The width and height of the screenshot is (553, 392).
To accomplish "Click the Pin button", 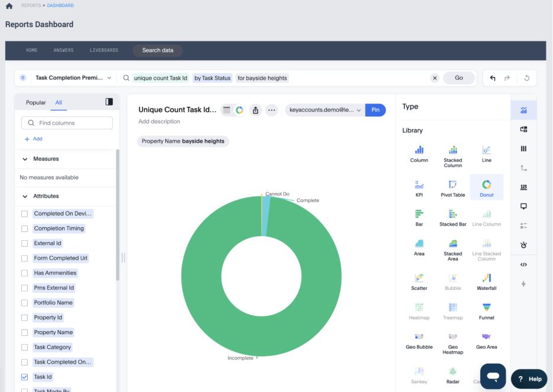I will [375, 110].
